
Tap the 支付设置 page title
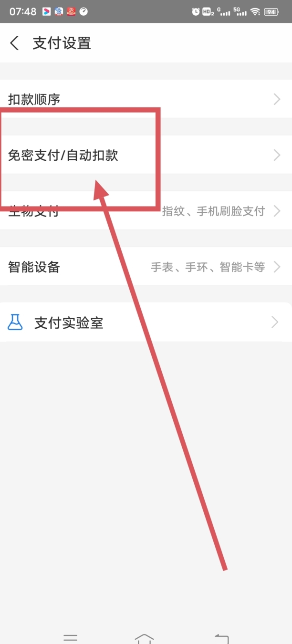[62, 43]
